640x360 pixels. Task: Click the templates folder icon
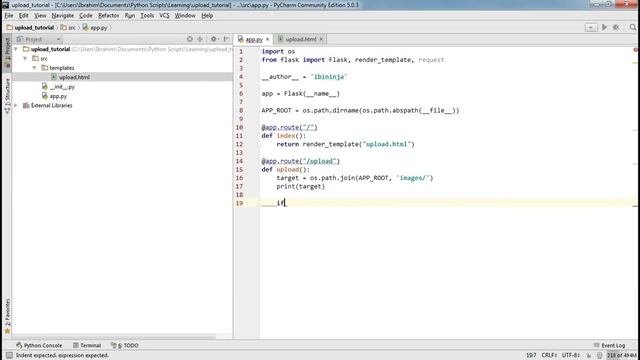coord(44,68)
